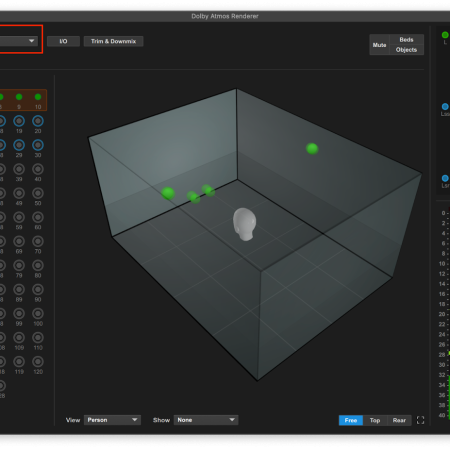Select object indicator 110
Screen dimensions: 450x450
(x=38, y=338)
